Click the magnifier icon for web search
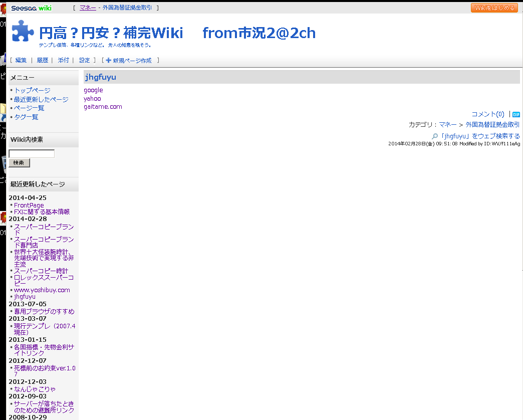Image resolution: width=523 pixels, height=420 pixels. pos(435,136)
